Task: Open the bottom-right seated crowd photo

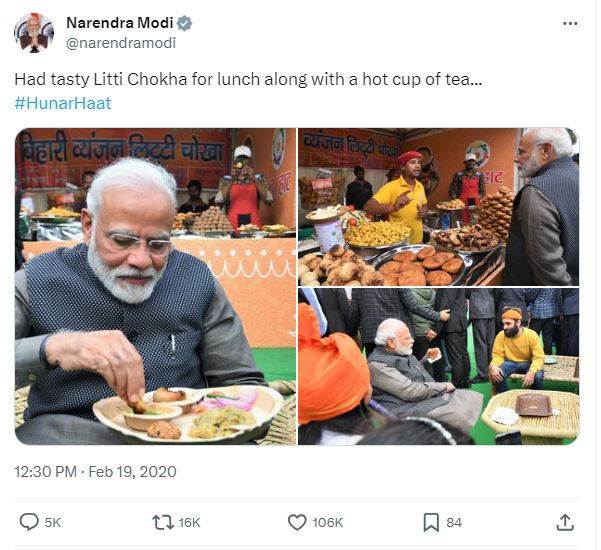Action: (x=438, y=366)
